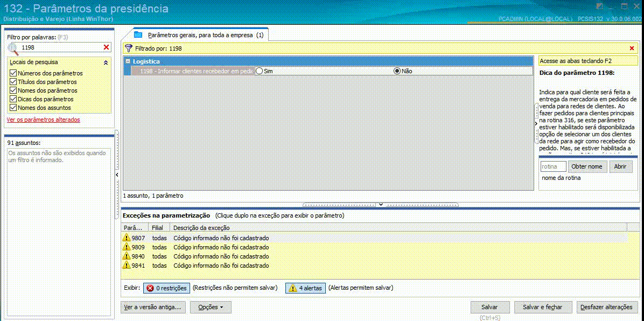Image resolution: width=644 pixels, height=321 pixels.
Task: Toggle '0 restrições' display button
Action: point(167,288)
